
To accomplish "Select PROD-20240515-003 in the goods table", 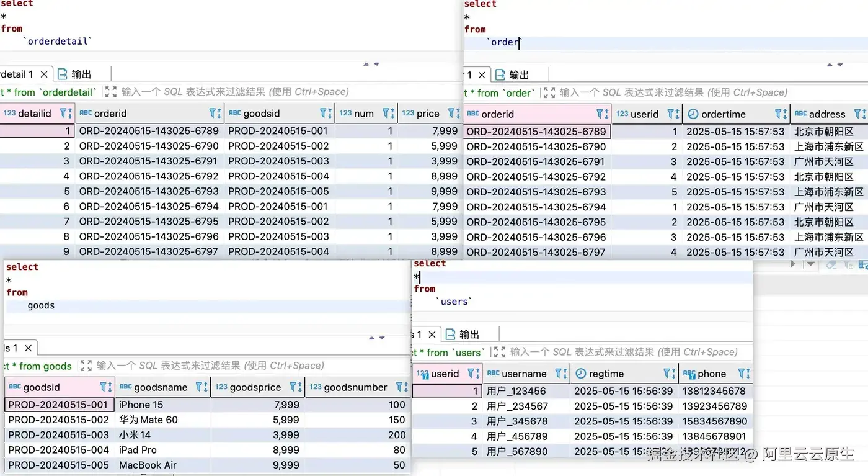I will 59,434.
